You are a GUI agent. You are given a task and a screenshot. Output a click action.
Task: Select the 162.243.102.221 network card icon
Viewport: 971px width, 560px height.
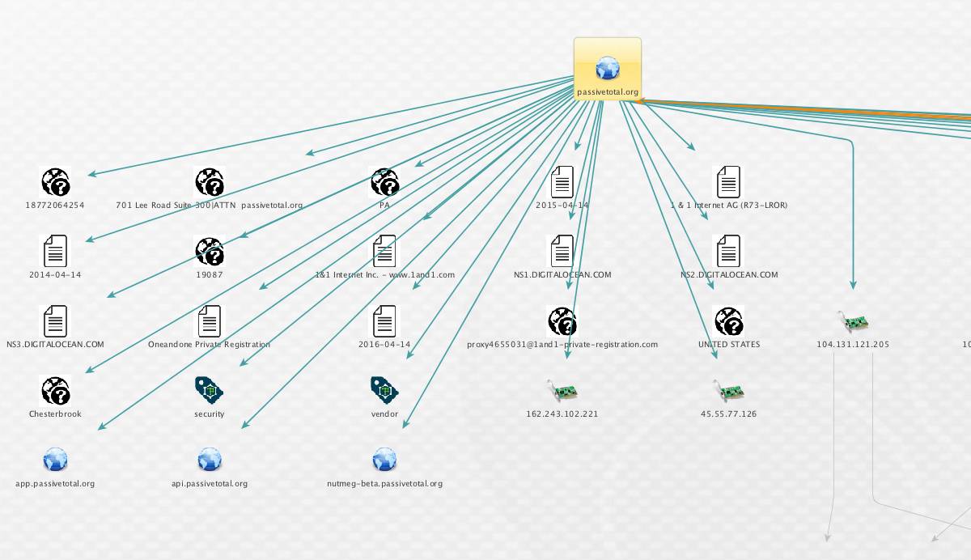click(x=562, y=391)
